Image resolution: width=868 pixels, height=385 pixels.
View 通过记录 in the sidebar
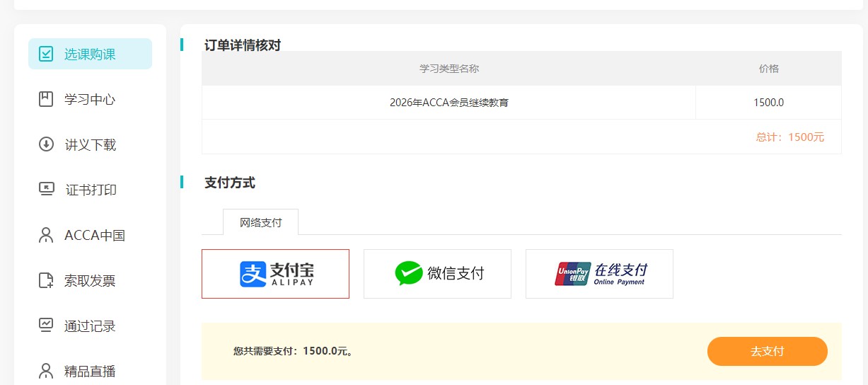coord(90,326)
